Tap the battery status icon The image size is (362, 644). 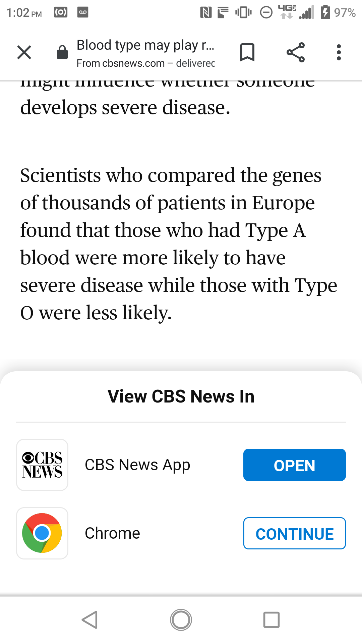(325, 12)
